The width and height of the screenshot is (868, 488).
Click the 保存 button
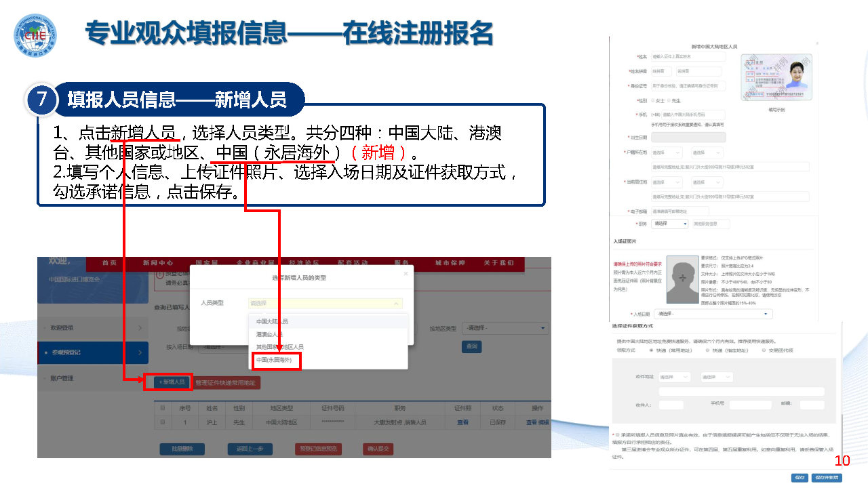point(800,478)
